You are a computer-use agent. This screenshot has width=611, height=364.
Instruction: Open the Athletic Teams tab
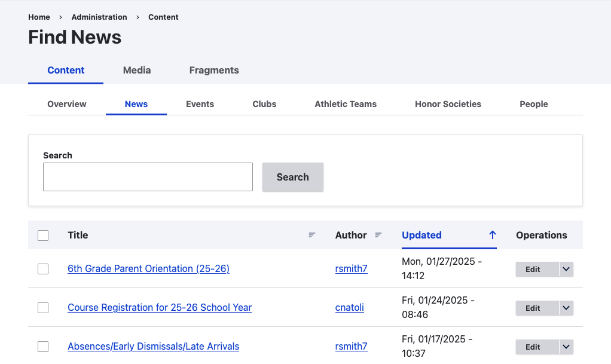tap(346, 104)
